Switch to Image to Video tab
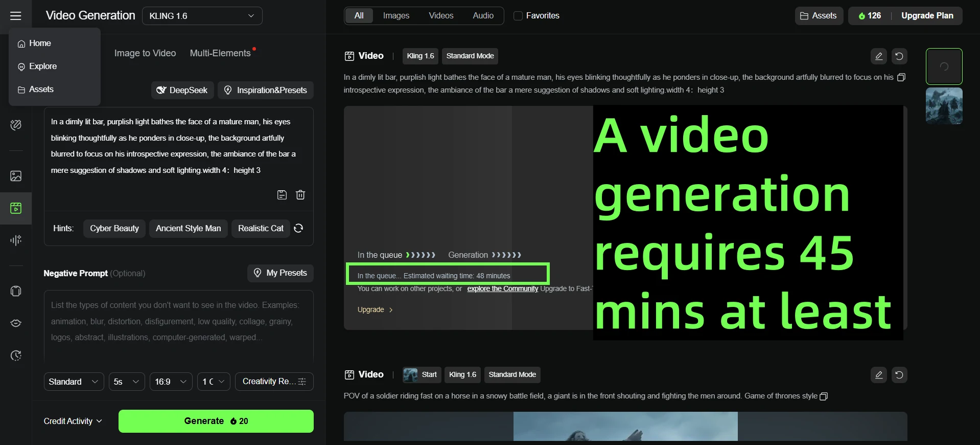The image size is (980, 445). (145, 53)
